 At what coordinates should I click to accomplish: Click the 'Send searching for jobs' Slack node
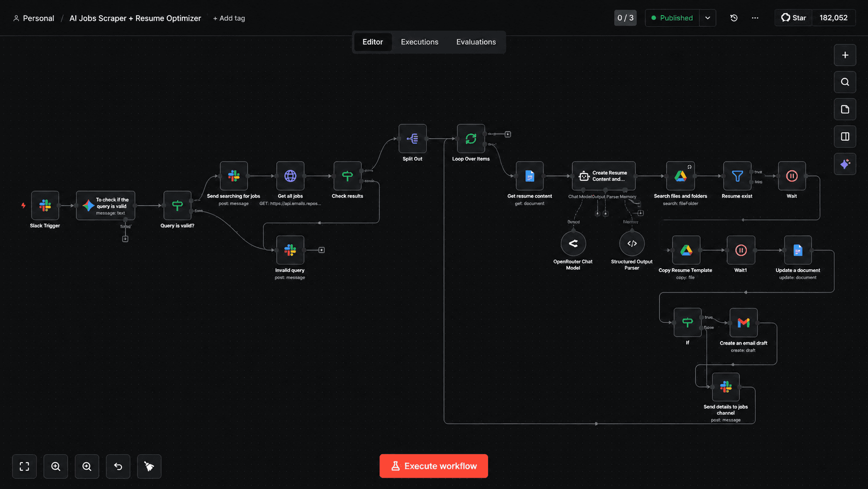pyautogui.click(x=234, y=176)
